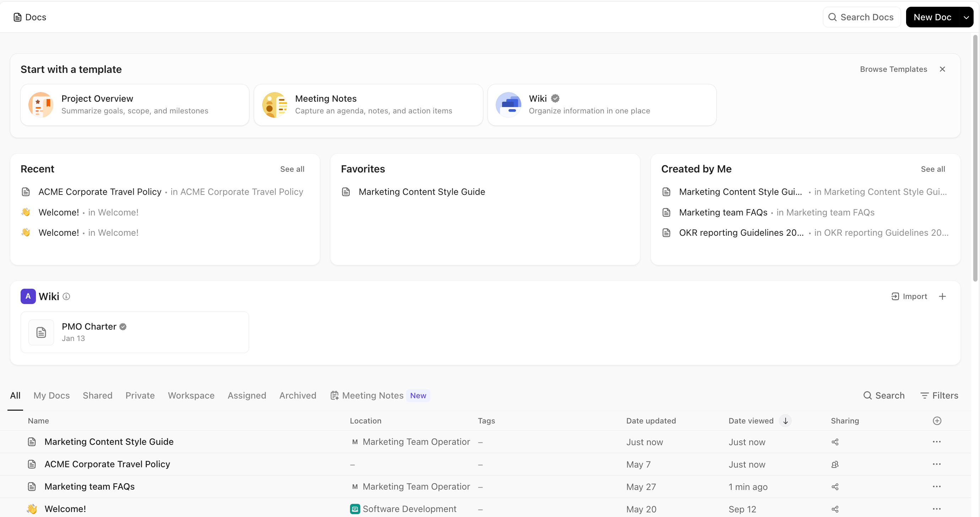This screenshot has width=980, height=517.
Task: Click the Search Docs field
Action: [862, 17]
